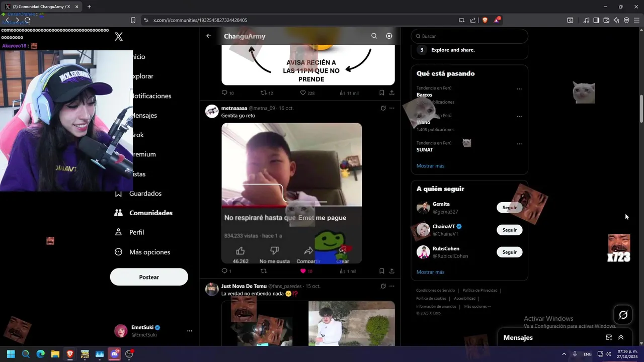Screen dimensions: 644x362
Task: Open Guardados in the sidebar
Action: point(138,194)
